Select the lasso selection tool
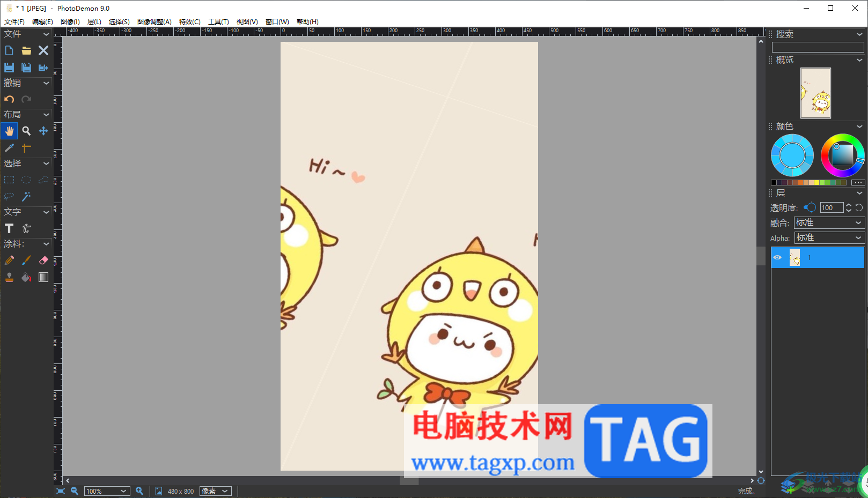 pos(9,197)
